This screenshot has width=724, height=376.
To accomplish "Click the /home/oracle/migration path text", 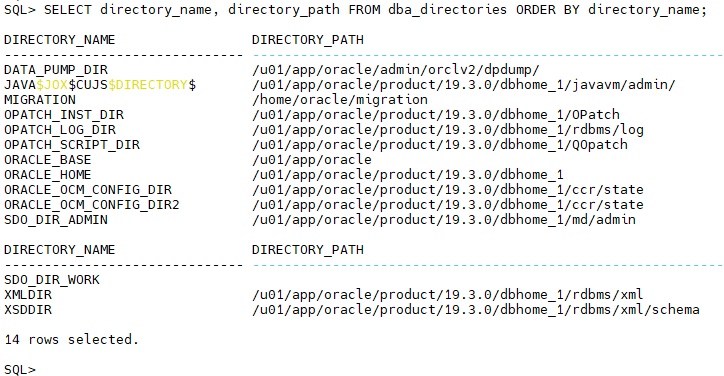I will (340, 100).
